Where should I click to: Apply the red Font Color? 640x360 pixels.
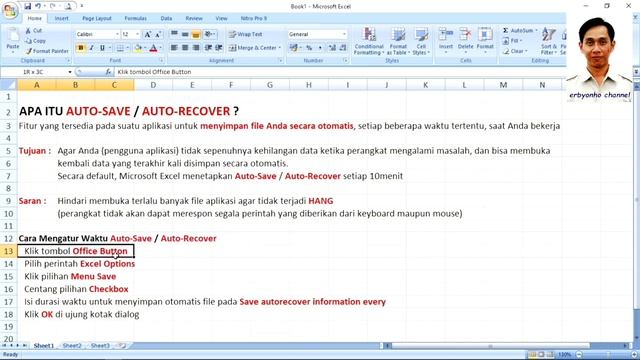point(153,48)
